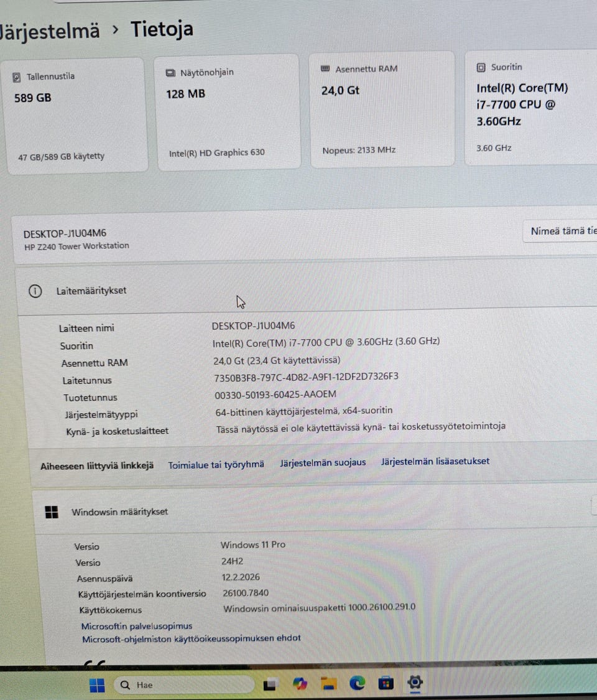The image size is (597, 700).
Task: Open the Suoritin Intel Core i7-7700 card
Action: 531,107
